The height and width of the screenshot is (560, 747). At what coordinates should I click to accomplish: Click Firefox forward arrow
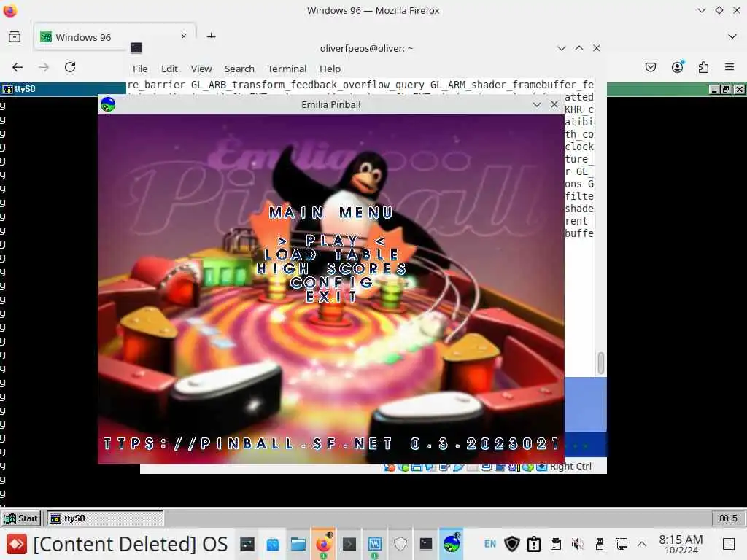tap(44, 67)
